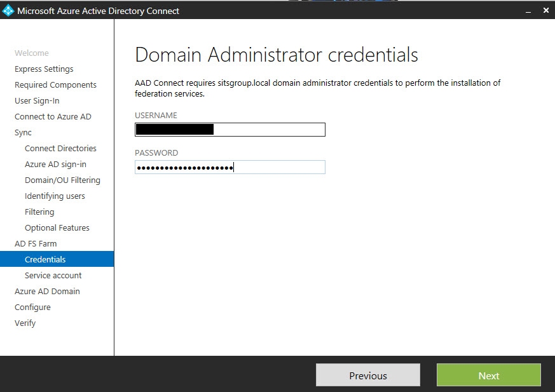Screen dimensions: 555x392
Task: Open the Express Settings step
Action: (44, 69)
